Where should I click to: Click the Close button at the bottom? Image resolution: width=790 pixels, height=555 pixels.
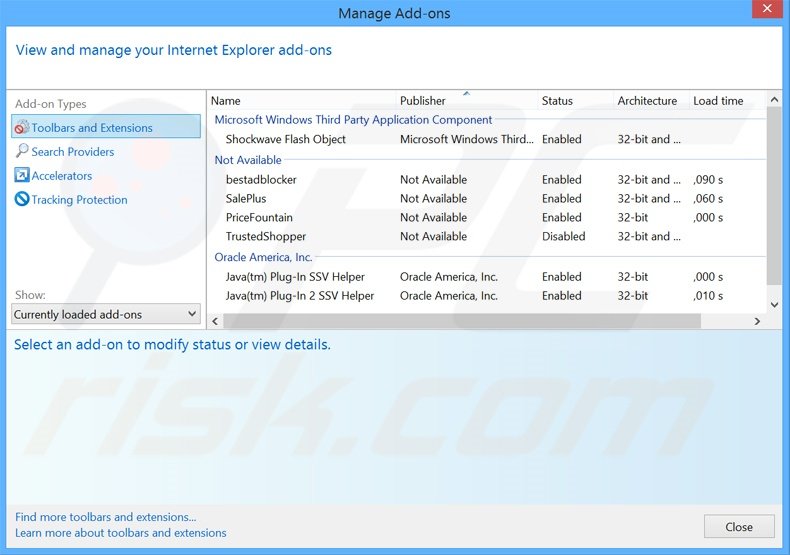tap(739, 527)
